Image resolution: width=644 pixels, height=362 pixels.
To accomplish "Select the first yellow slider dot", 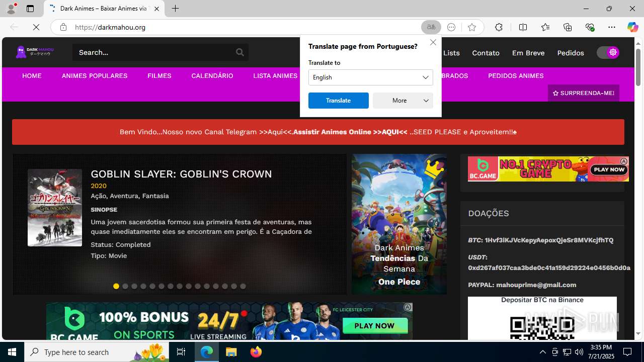I will 116,286.
